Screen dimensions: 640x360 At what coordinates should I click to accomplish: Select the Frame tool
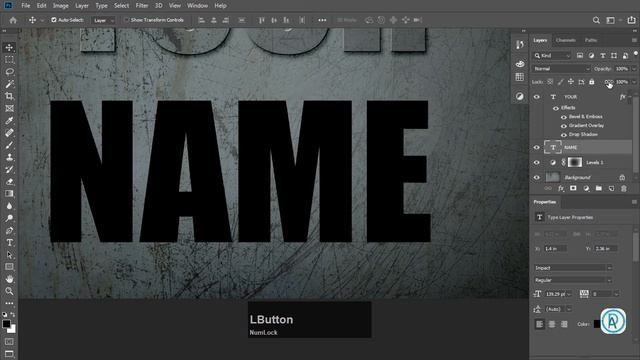point(9,109)
